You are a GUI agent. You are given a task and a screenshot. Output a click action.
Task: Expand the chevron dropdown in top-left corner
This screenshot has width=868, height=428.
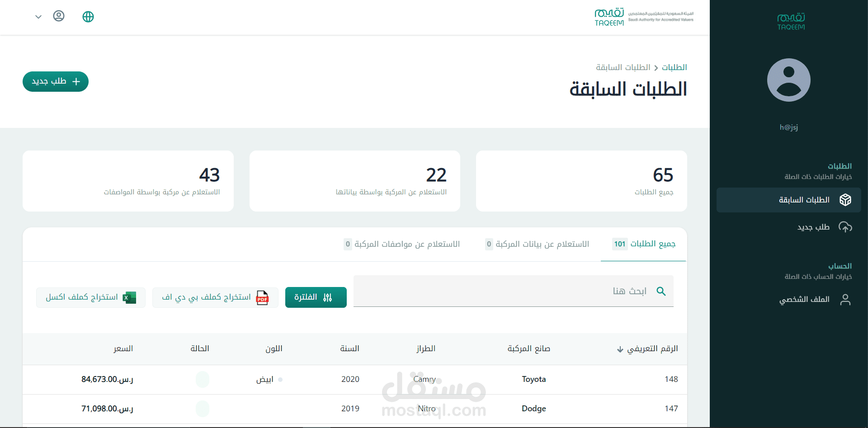pyautogui.click(x=38, y=17)
